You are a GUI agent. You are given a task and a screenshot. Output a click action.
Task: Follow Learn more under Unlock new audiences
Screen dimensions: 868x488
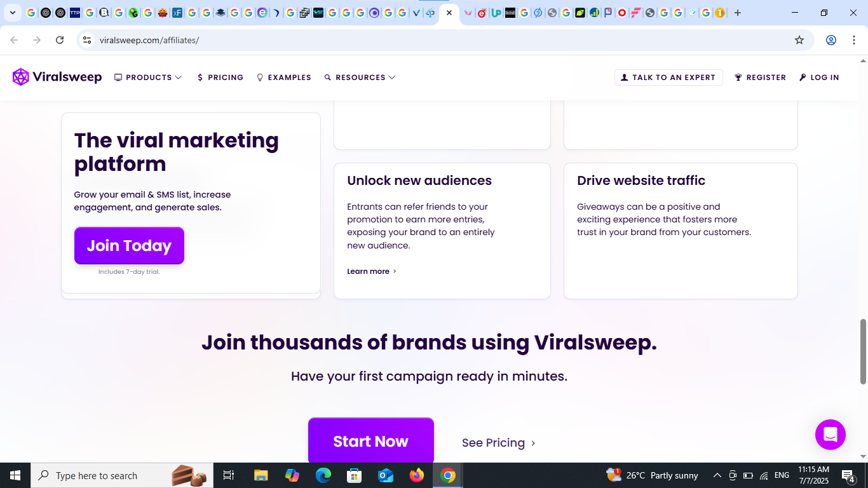tap(372, 271)
